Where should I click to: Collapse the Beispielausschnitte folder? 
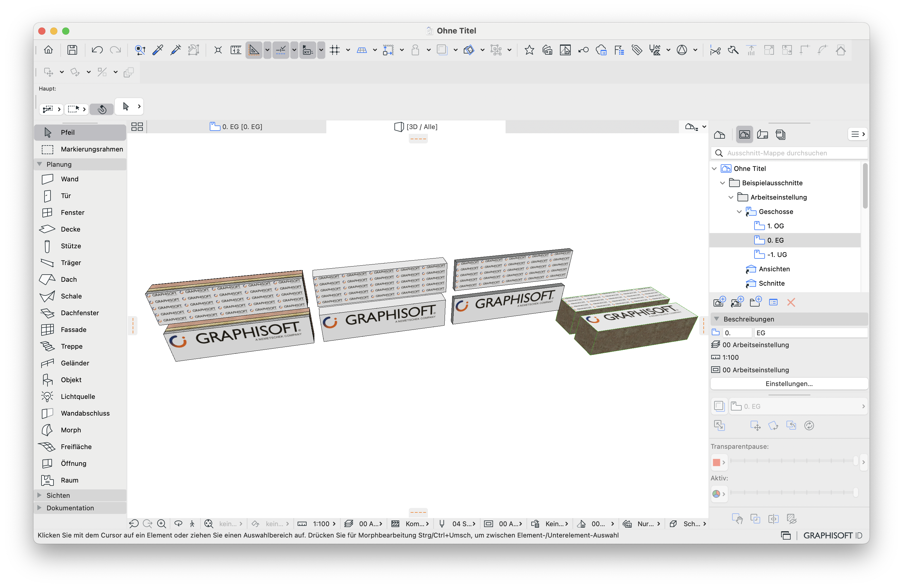723,183
